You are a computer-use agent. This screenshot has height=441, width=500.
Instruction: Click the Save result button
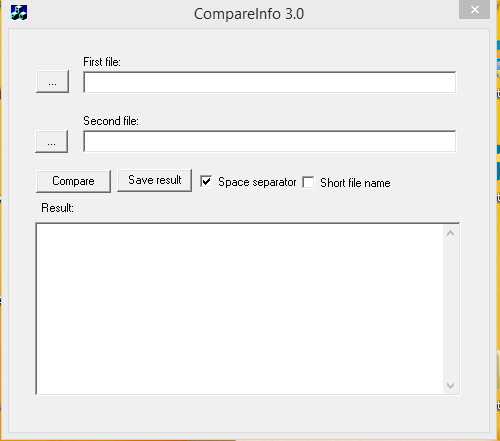coord(155,180)
